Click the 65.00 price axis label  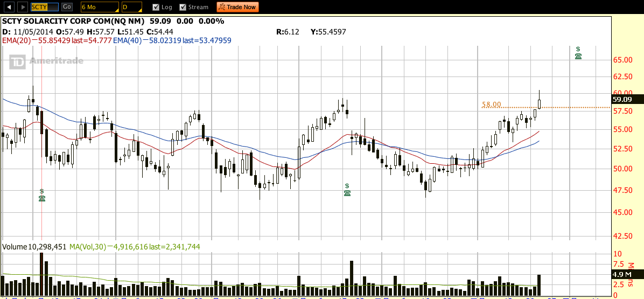[622, 60]
